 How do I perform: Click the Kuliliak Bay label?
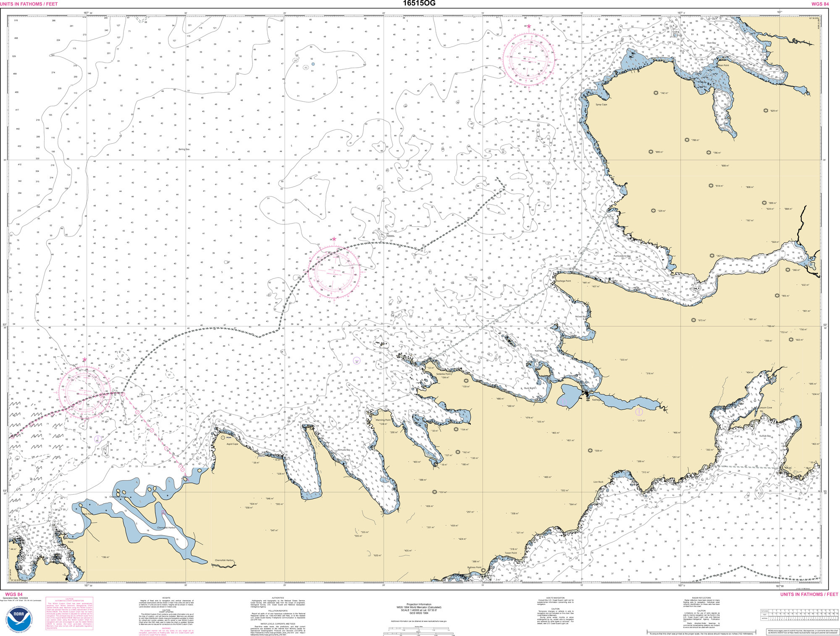pos(765,436)
